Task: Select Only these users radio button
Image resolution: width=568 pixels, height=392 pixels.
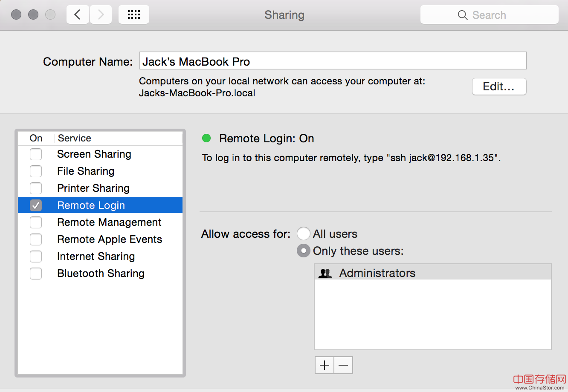Action: point(303,251)
